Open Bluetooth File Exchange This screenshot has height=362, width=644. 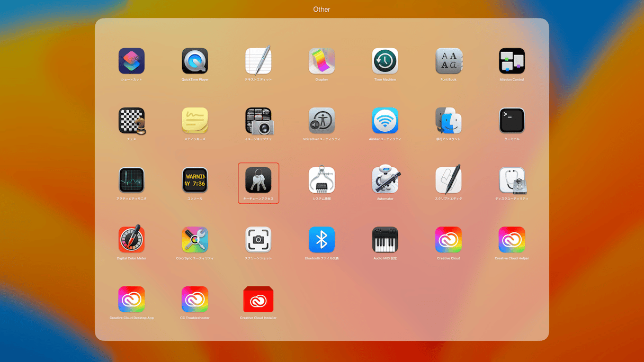(x=322, y=240)
